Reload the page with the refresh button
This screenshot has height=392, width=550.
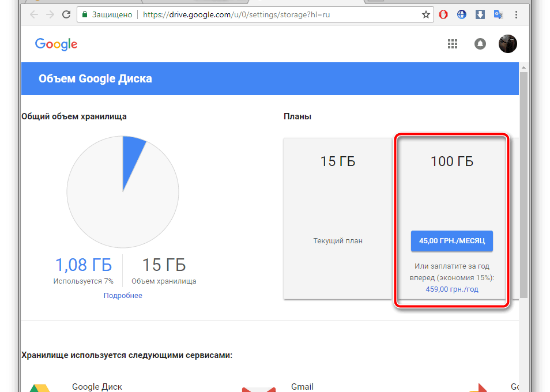point(66,14)
